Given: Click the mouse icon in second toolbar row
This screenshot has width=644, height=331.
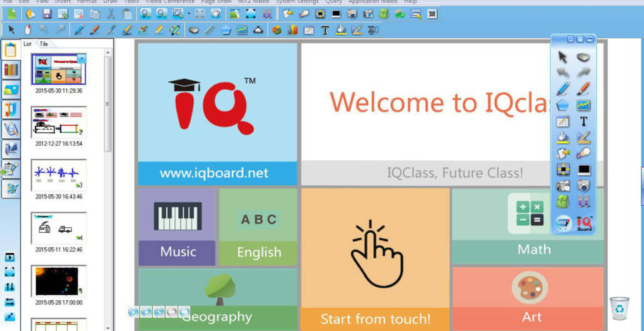Looking at the screenshot, I should [x=28, y=30].
